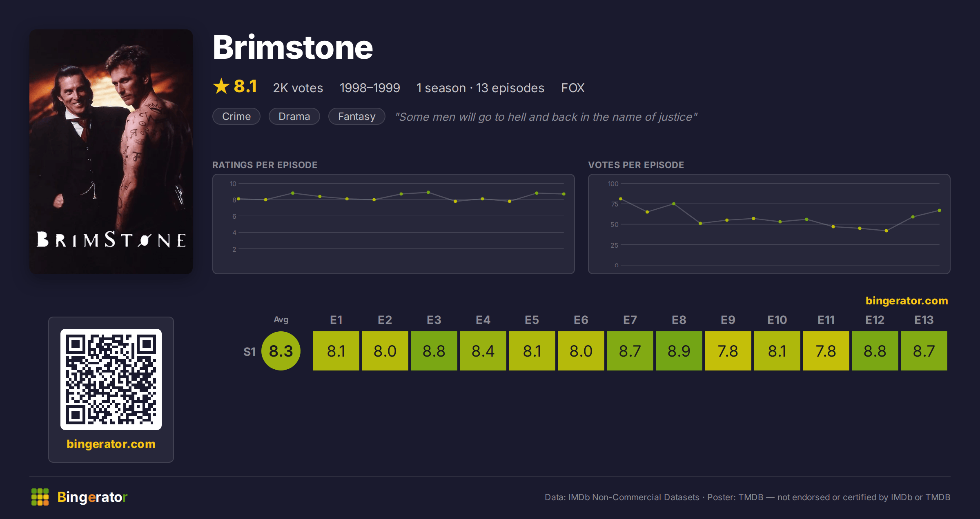Select the Crime genre tag

236,116
